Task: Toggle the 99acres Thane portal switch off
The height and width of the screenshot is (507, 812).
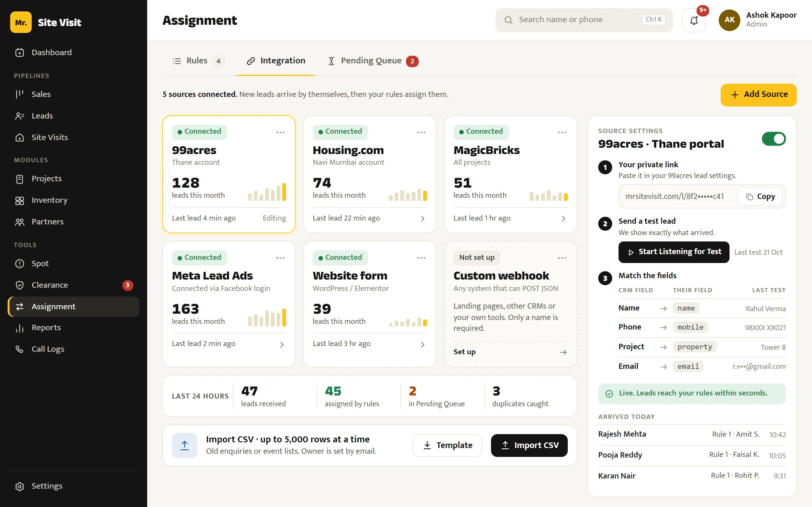Action: 773,139
